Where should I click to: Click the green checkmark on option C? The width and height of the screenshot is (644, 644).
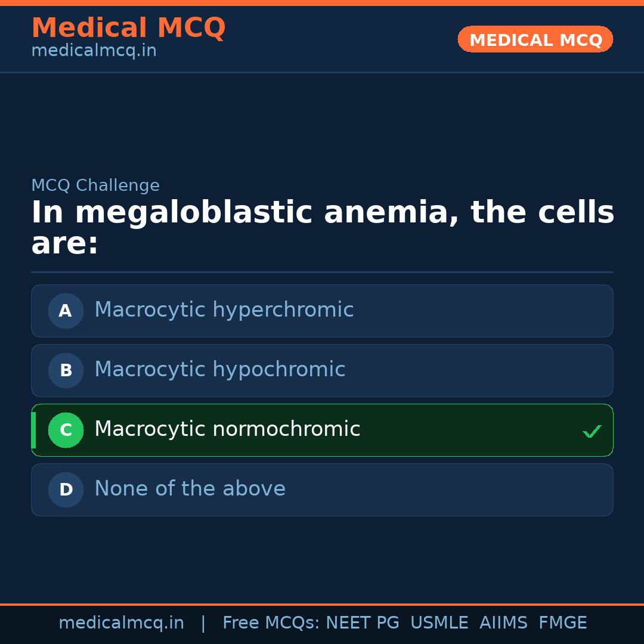point(592,431)
